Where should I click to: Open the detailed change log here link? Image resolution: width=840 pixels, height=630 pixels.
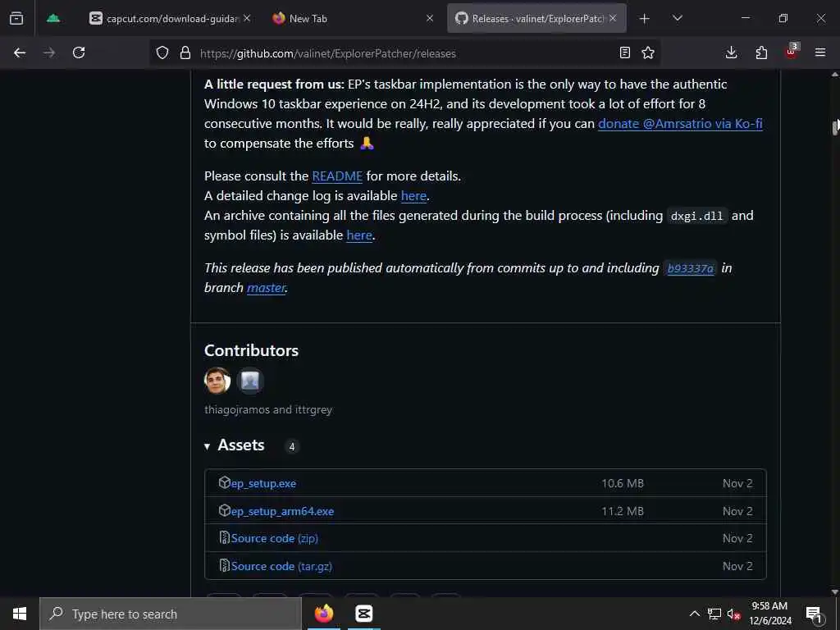tap(413, 196)
